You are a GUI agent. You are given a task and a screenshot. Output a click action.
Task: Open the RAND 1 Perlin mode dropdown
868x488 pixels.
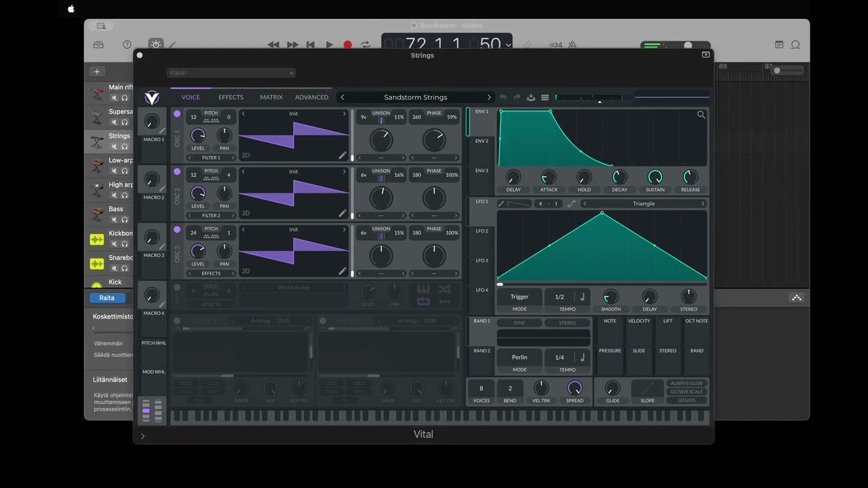pyautogui.click(x=519, y=357)
